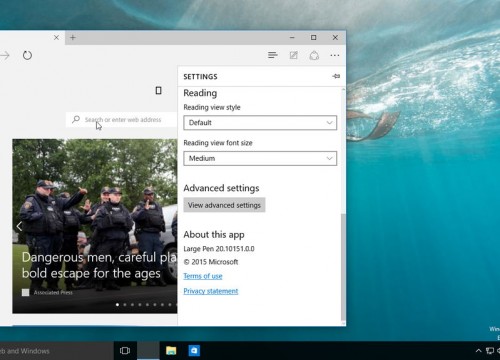Click the network icon in system tray
Viewport: 500px width, 360px height.
(490, 350)
